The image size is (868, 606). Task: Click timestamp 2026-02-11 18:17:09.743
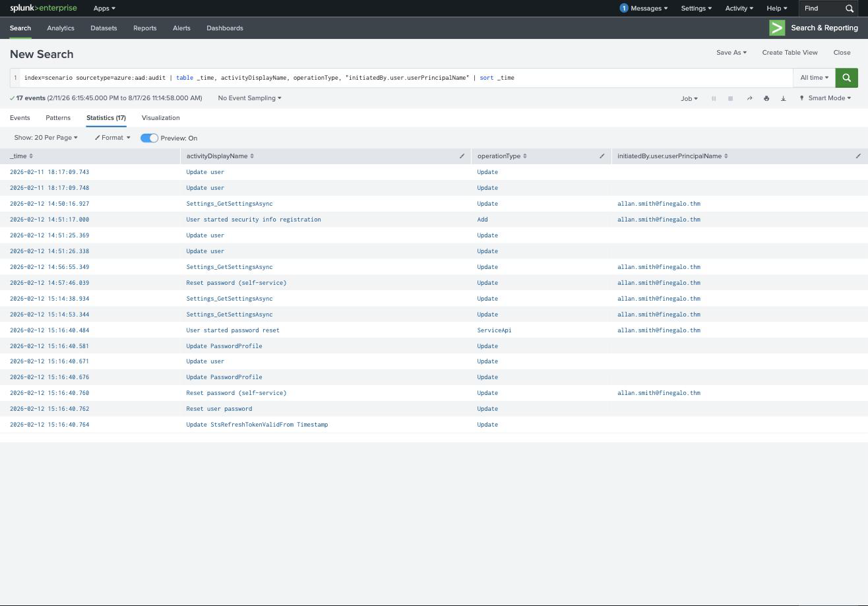pyautogui.click(x=49, y=172)
